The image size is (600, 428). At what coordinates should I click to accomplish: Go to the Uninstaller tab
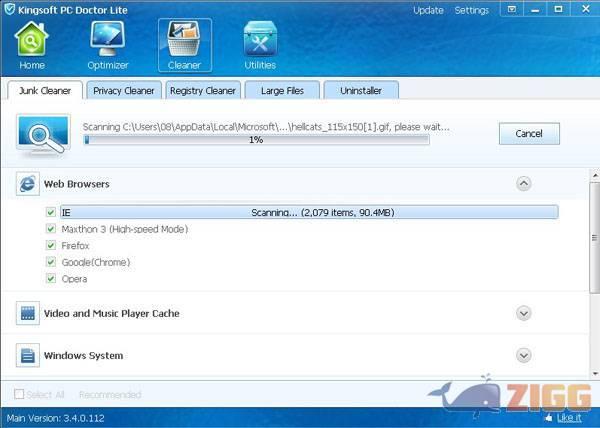[361, 90]
